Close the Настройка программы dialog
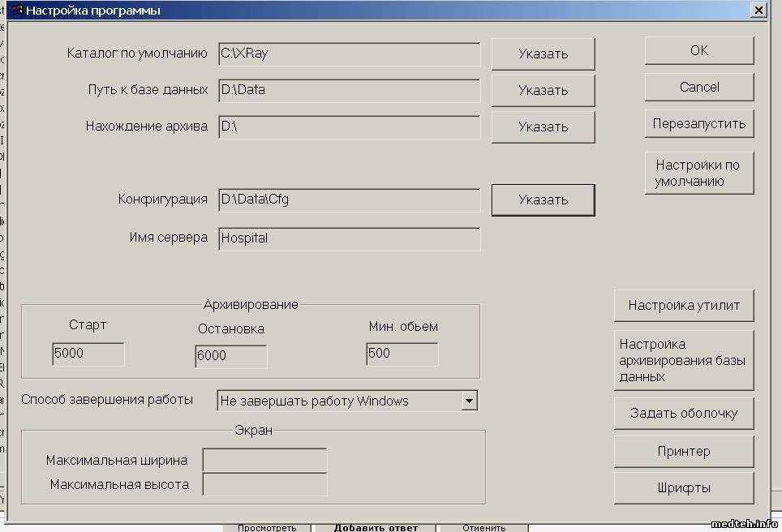This screenshot has height=532, width=782. tap(758, 11)
